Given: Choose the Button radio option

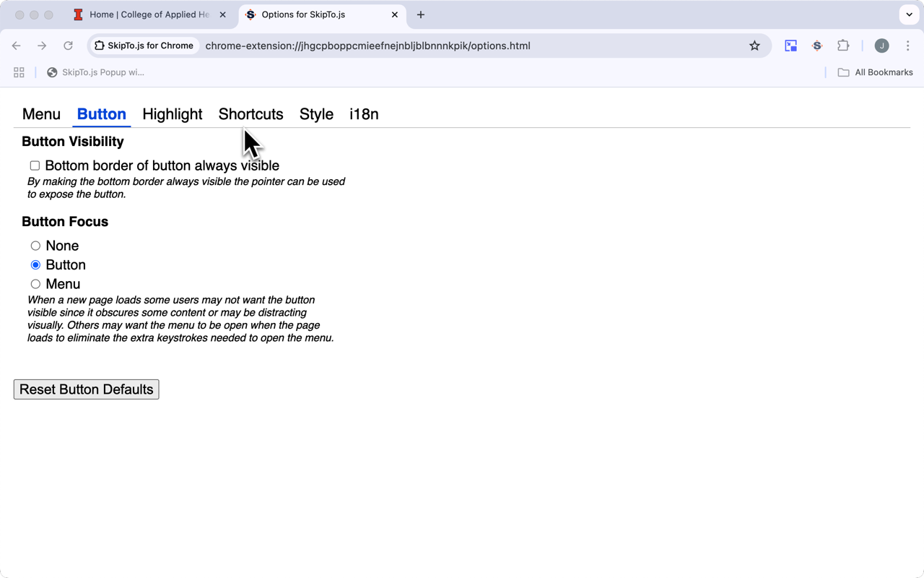Looking at the screenshot, I should 35,265.
